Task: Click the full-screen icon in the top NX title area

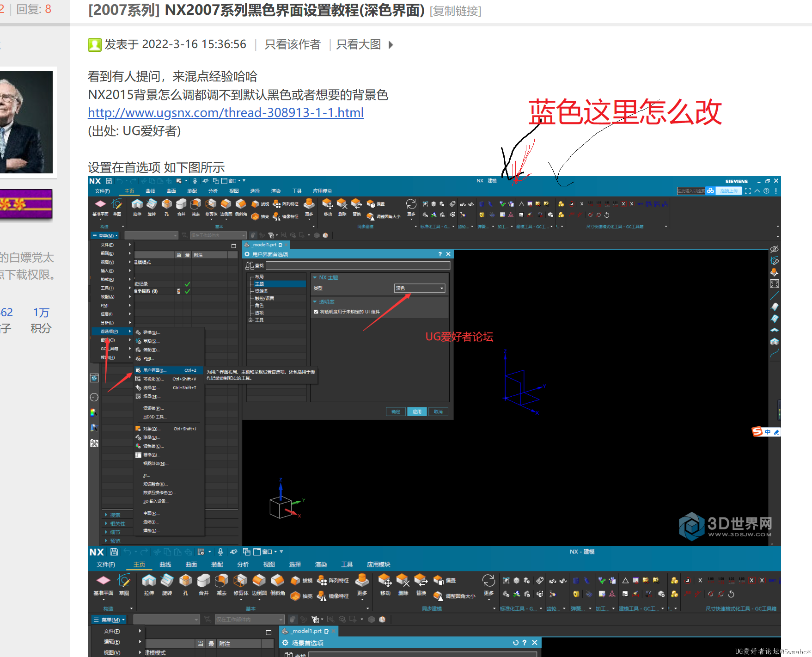Action: pos(748,191)
